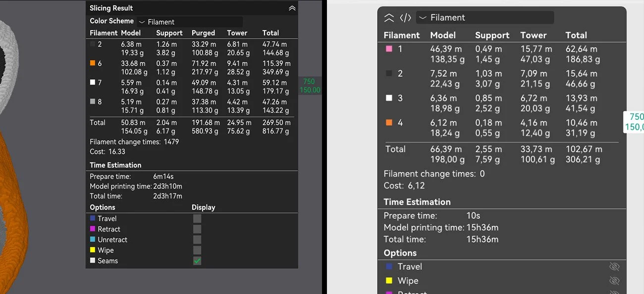
Task: Toggle the Travel display checkbox
Action: point(197,218)
